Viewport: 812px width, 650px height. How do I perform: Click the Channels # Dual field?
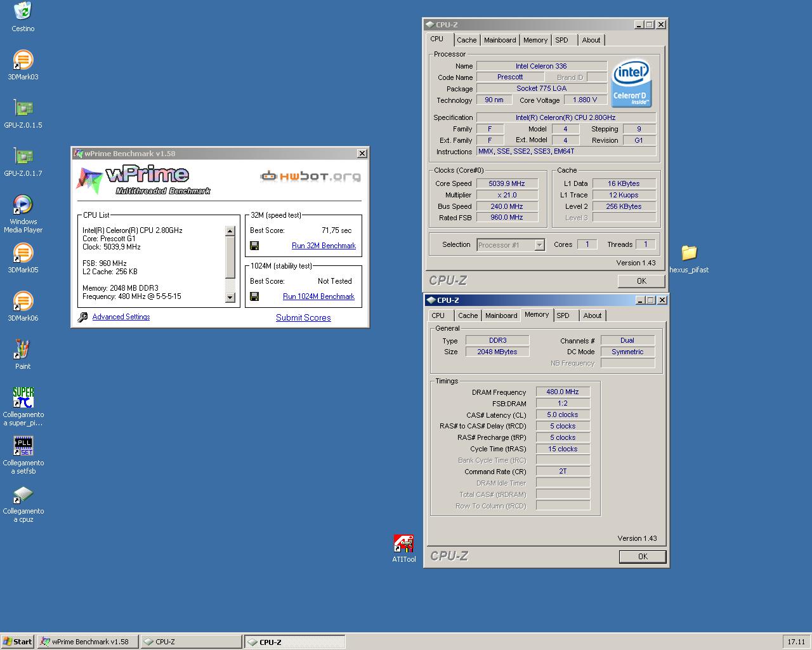[627, 340]
